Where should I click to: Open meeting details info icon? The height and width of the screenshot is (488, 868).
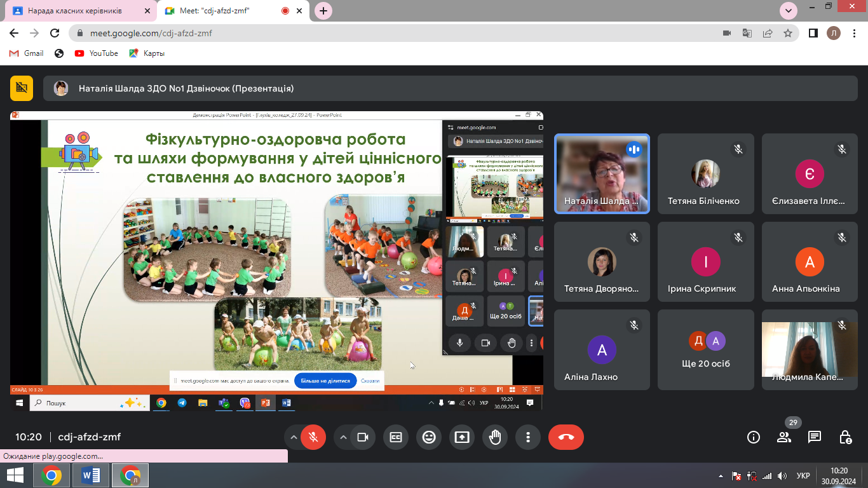pos(754,437)
